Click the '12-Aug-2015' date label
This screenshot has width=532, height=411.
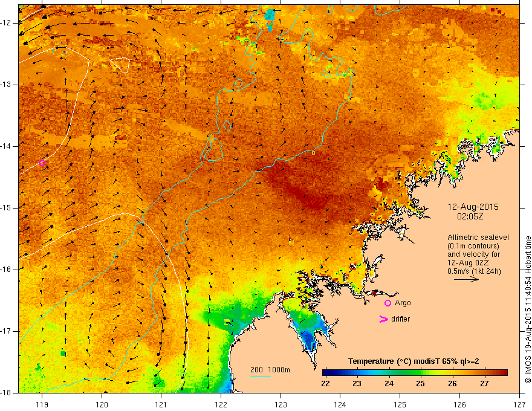[473, 207]
